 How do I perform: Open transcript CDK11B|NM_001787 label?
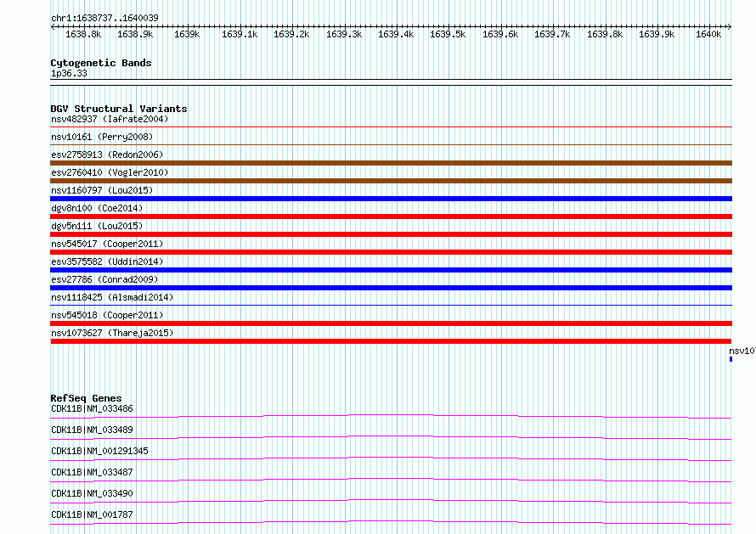[92, 514]
